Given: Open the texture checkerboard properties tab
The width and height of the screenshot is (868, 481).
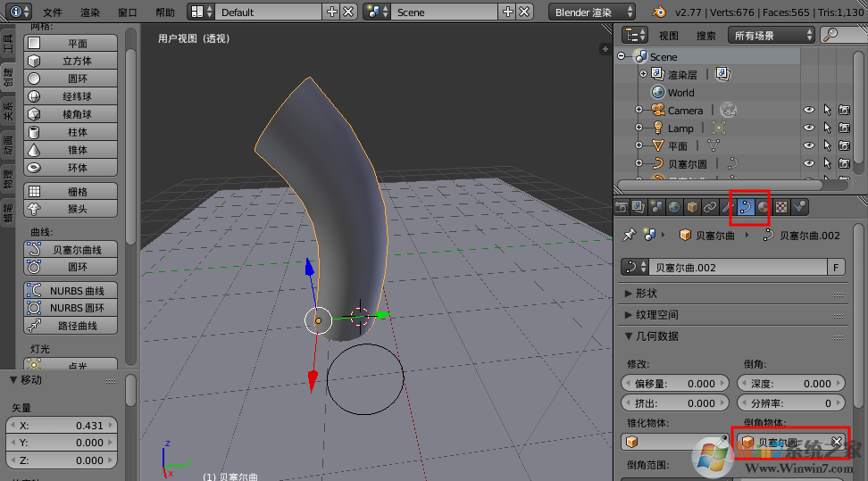Looking at the screenshot, I should (x=781, y=207).
